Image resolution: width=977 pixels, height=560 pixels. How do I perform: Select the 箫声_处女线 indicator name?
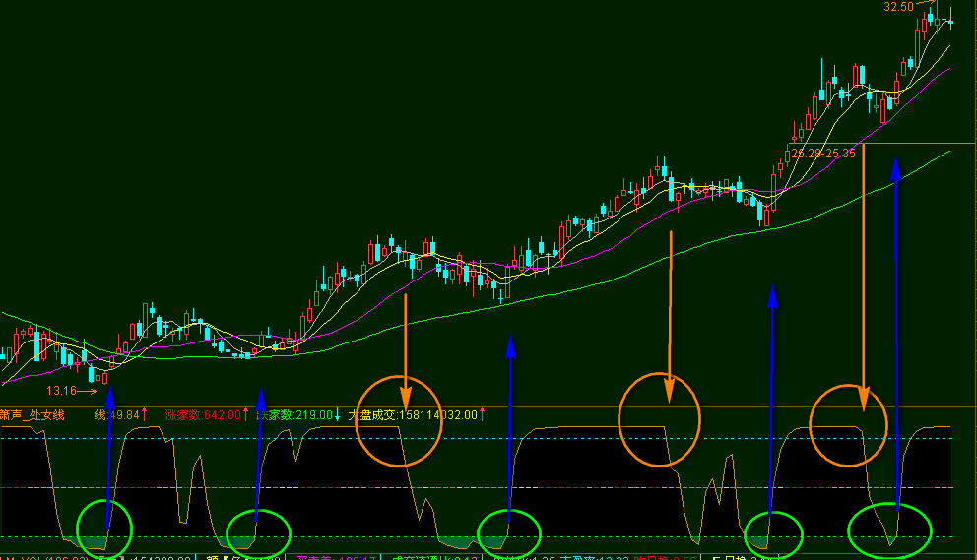pos(33,415)
